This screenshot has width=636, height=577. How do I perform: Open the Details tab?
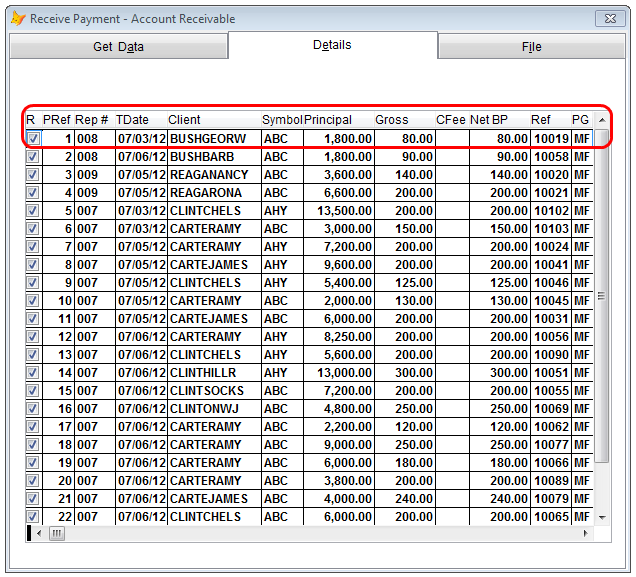click(333, 45)
